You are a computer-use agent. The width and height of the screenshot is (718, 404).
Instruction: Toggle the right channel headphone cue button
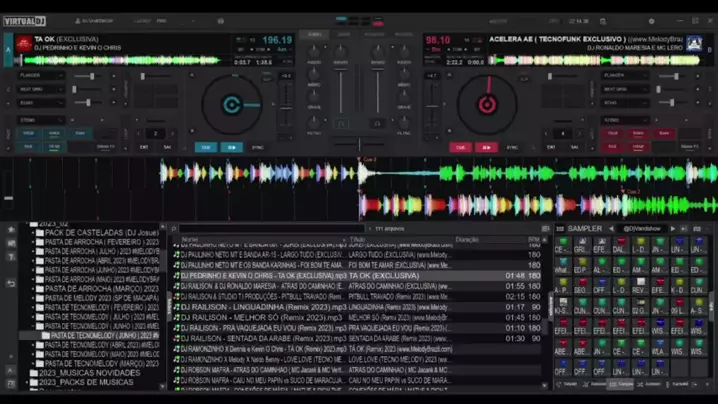(x=377, y=124)
